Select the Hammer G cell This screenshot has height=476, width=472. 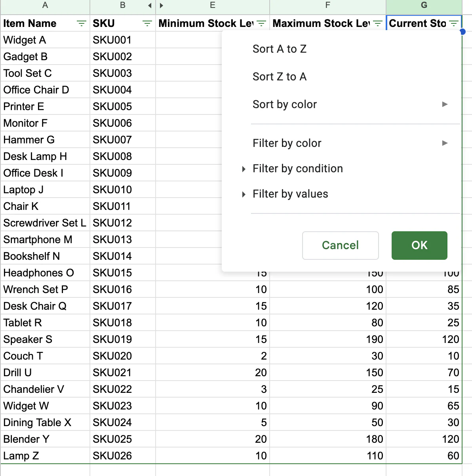point(45,140)
